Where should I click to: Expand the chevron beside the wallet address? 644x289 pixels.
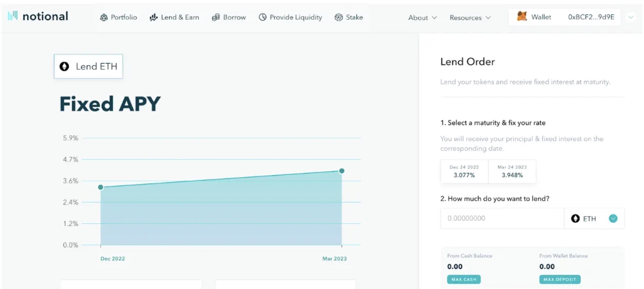pos(631,17)
